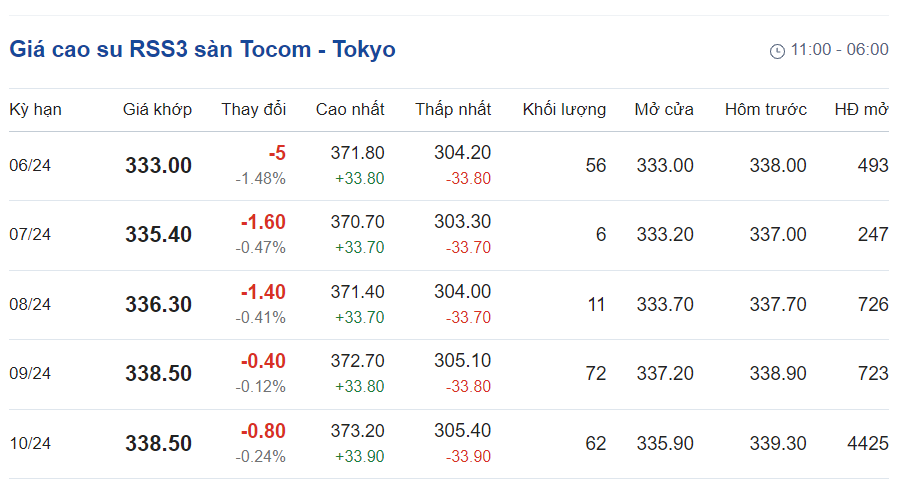Select the 08/24 contract term
904x490 pixels.
30,305
